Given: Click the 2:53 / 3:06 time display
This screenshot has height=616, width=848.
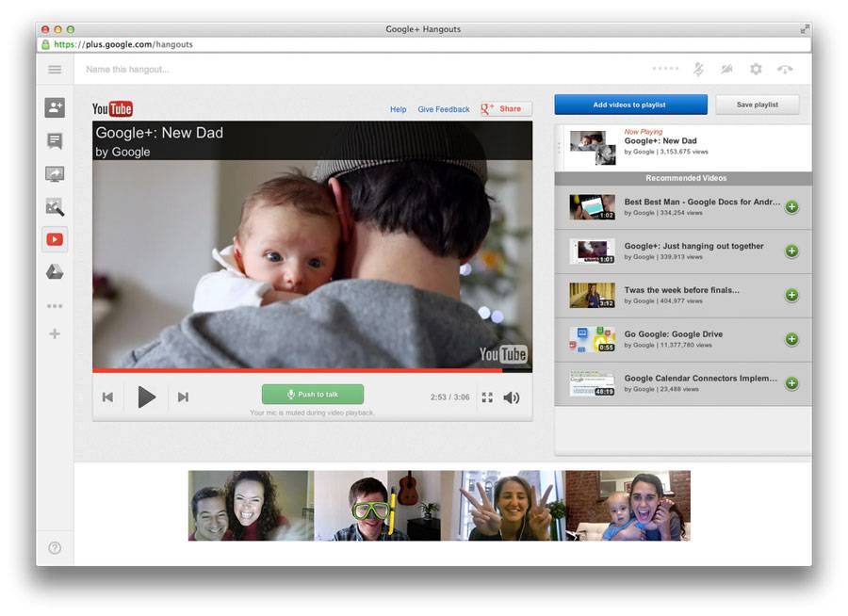Looking at the screenshot, I should [450, 397].
